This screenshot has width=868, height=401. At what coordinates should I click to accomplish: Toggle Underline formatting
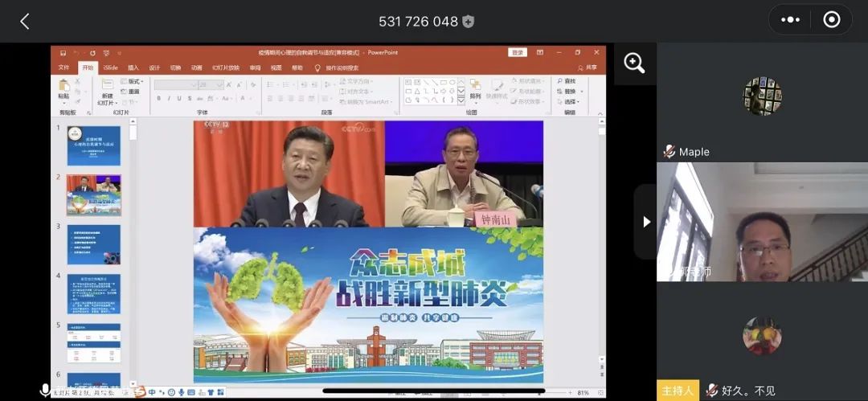(x=179, y=98)
